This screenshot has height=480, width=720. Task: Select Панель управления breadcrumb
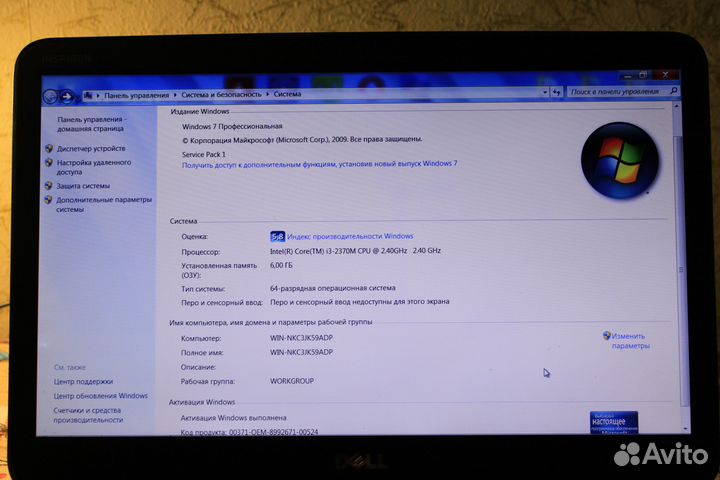pos(136,96)
